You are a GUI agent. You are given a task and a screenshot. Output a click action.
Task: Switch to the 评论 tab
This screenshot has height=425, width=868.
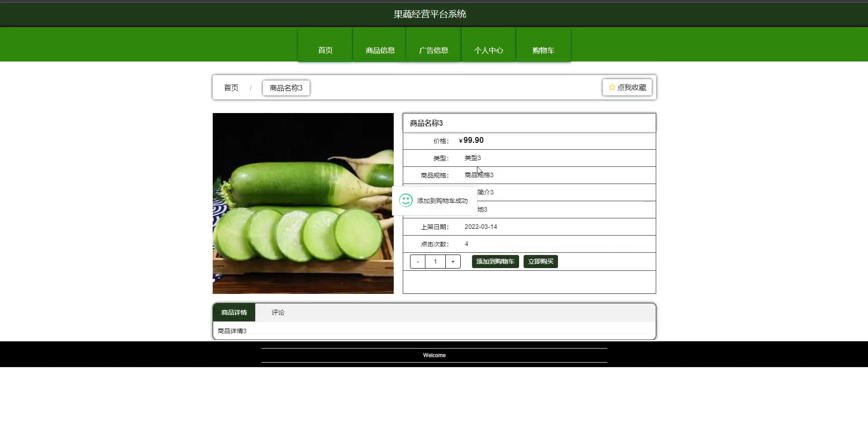click(278, 312)
